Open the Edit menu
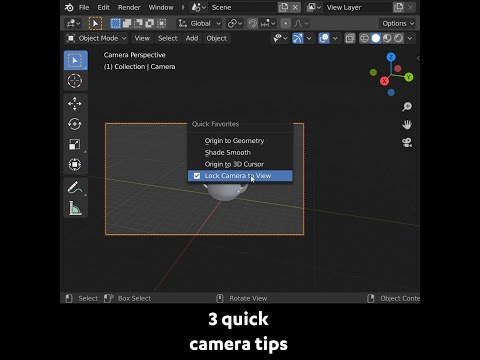Viewport: 480px width, 360px height. pyautogui.click(x=103, y=7)
